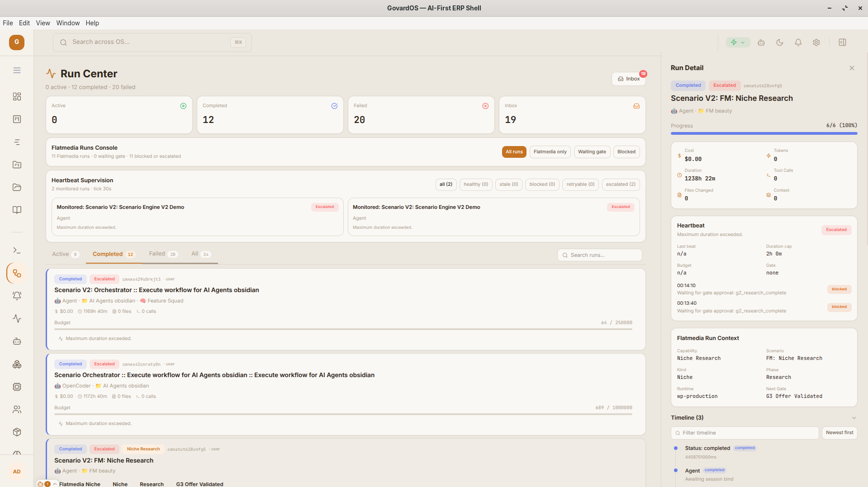
Task: Open the open-folder files sidebar icon
Action: [x=17, y=187]
